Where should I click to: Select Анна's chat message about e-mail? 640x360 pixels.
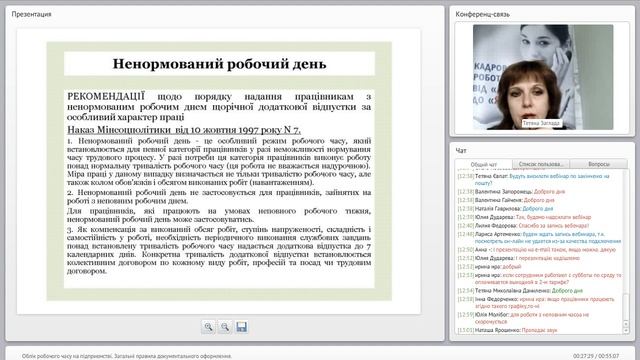pyautogui.click(x=536, y=249)
